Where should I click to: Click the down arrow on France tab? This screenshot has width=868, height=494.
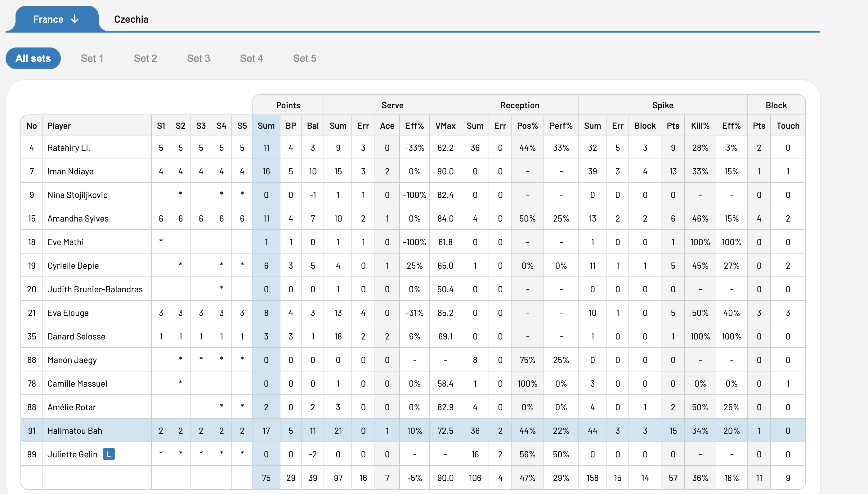(75, 19)
